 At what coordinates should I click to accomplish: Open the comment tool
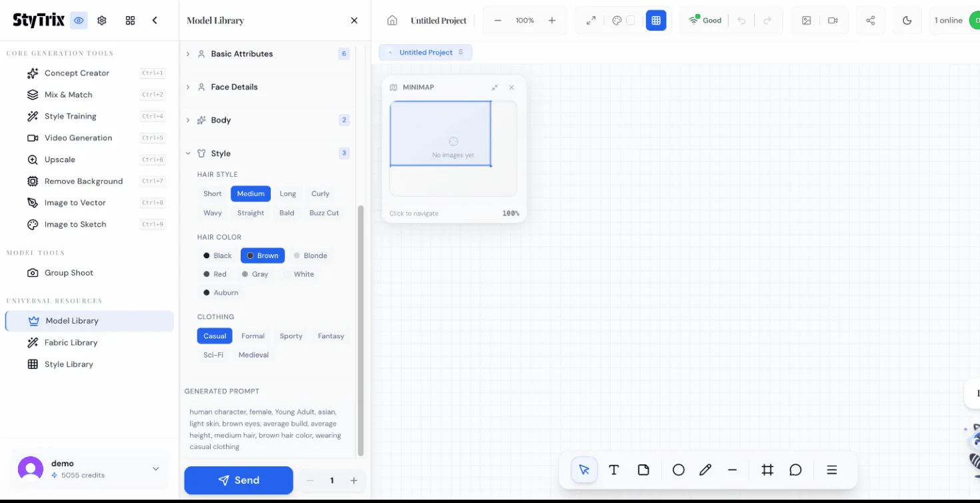click(x=795, y=470)
